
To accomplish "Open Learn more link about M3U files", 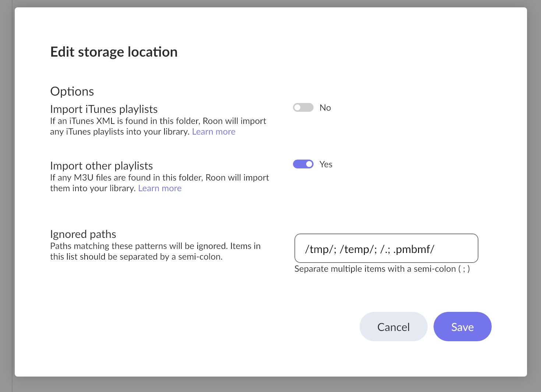I will (160, 188).
